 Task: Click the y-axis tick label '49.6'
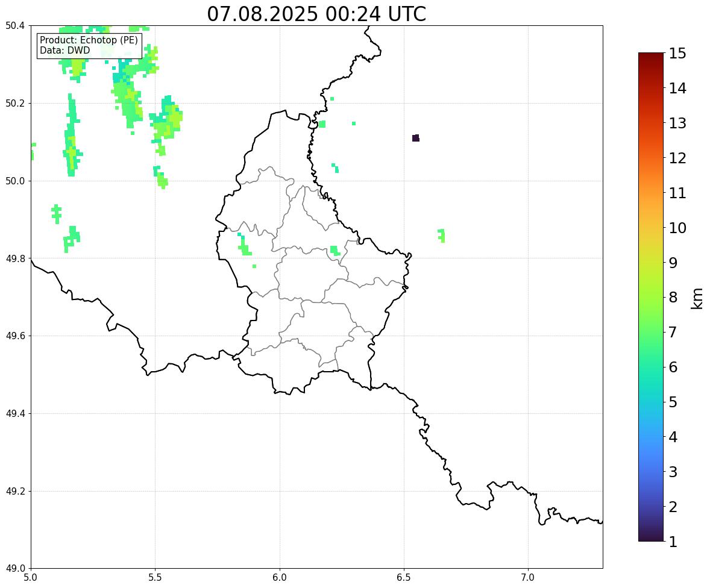(15, 336)
